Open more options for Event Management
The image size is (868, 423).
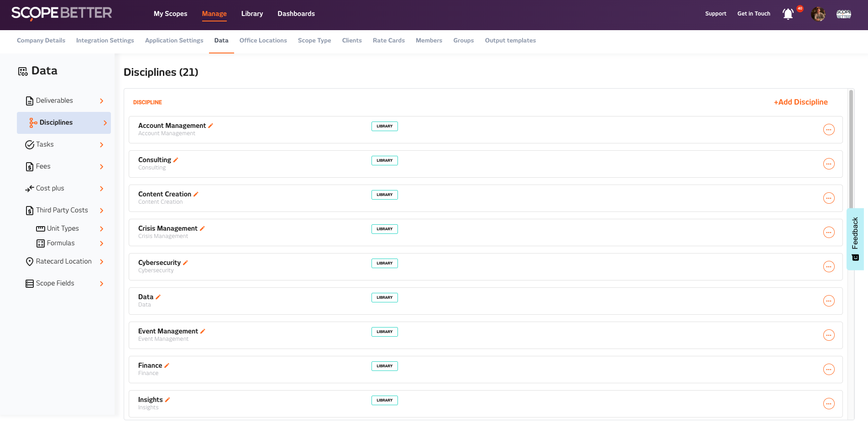point(828,335)
